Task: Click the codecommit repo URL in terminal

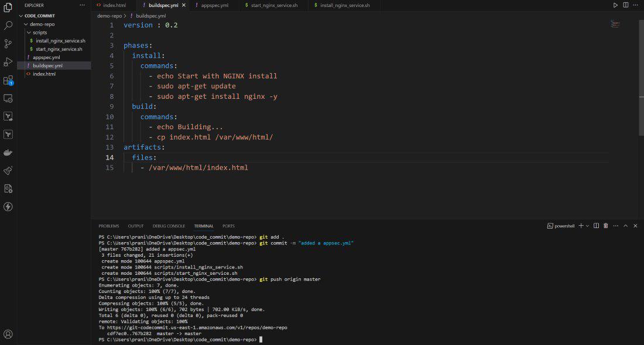Action: (197, 327)
